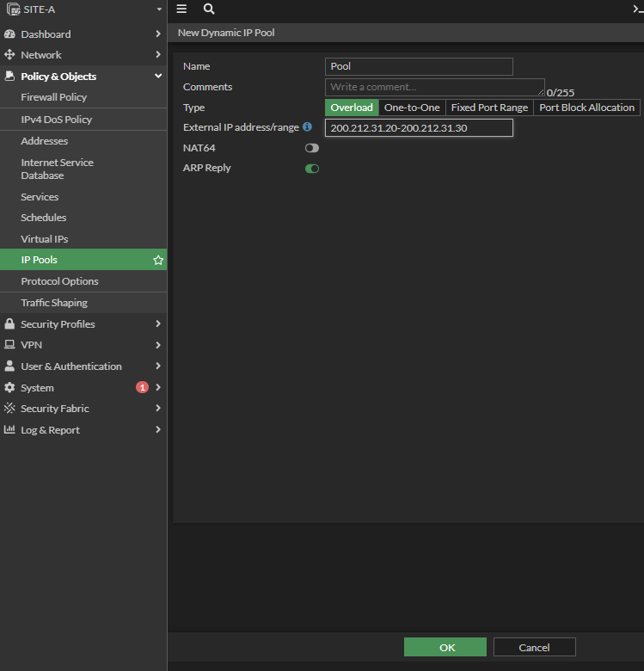644x671 pixels.
Task: Go to Virtual IPs in sidebar
Action: pyautogui.click(x=45, y=239)
